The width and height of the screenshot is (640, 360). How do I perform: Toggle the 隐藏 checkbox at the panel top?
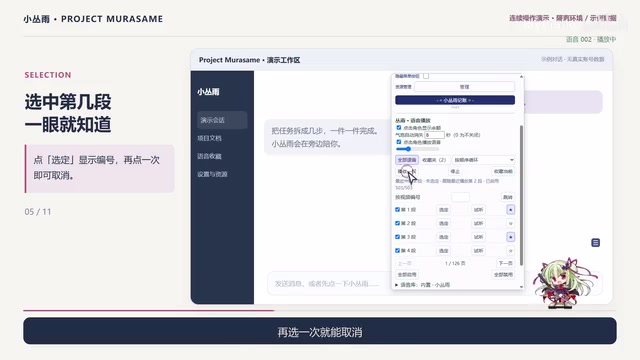[426, 76]
